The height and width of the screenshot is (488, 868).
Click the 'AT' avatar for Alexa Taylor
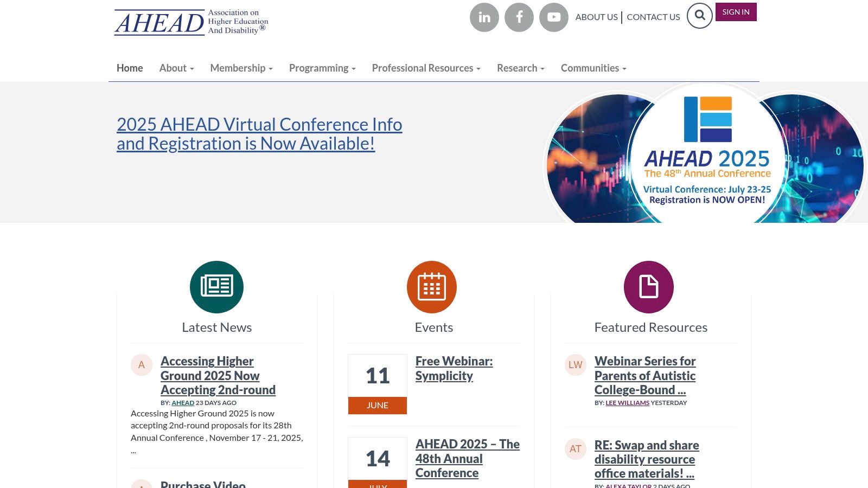coord(576,449)
